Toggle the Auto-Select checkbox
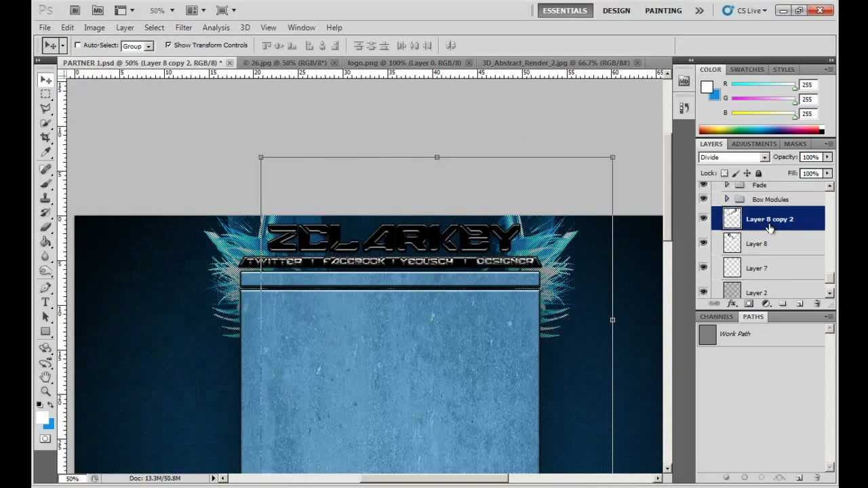 coord(77,45)
